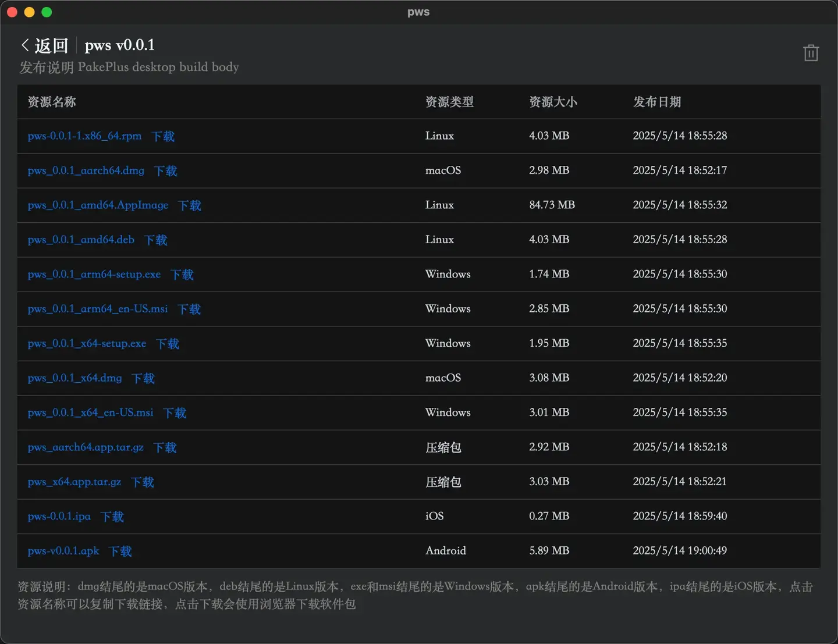The height and width of the screenshot is (644, 838).
Task: Click pws_0.0.1_arm64-setup.exe link
Action: pos(94,274)
